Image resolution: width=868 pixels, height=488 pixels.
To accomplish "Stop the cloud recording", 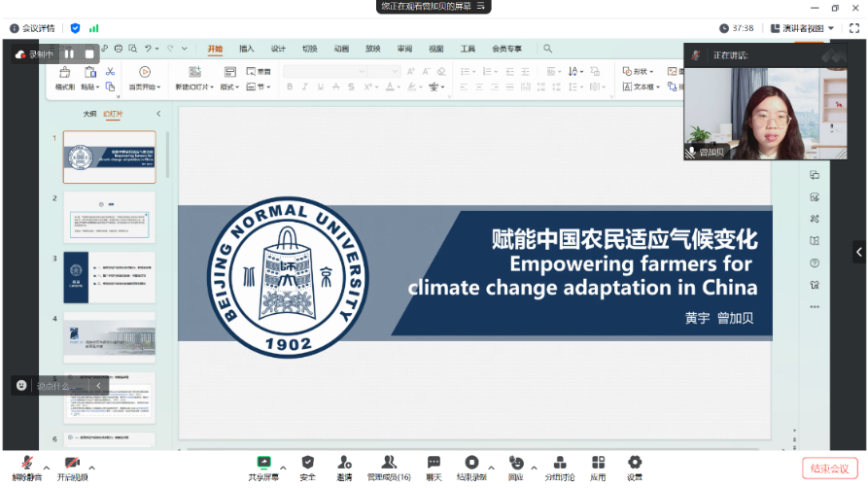I will point(89,54).
